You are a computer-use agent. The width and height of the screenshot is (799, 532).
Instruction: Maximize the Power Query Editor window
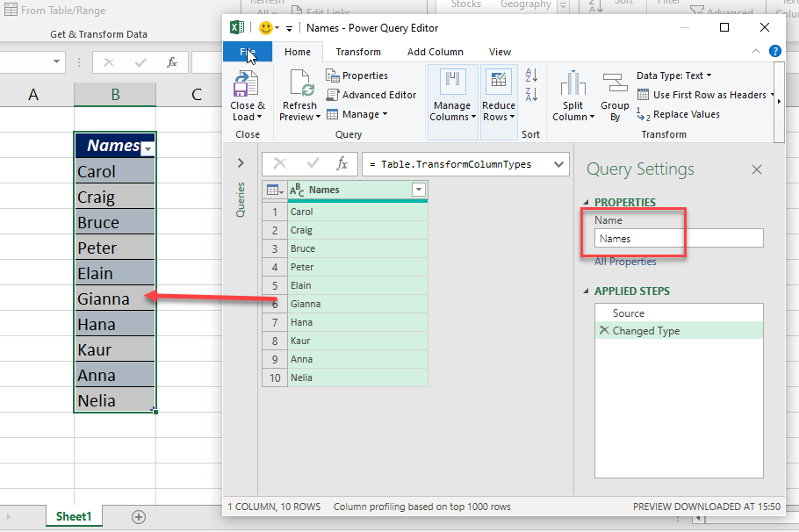tap(724, 27)
